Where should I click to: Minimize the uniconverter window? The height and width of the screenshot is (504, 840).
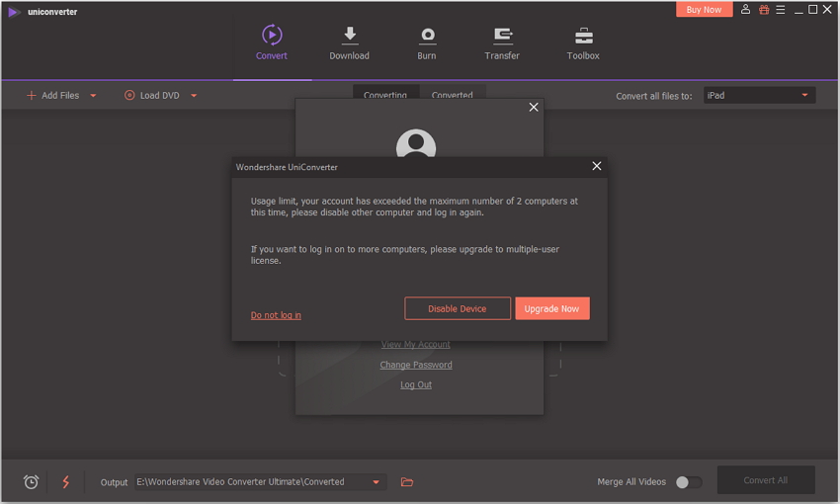point(798,10)
